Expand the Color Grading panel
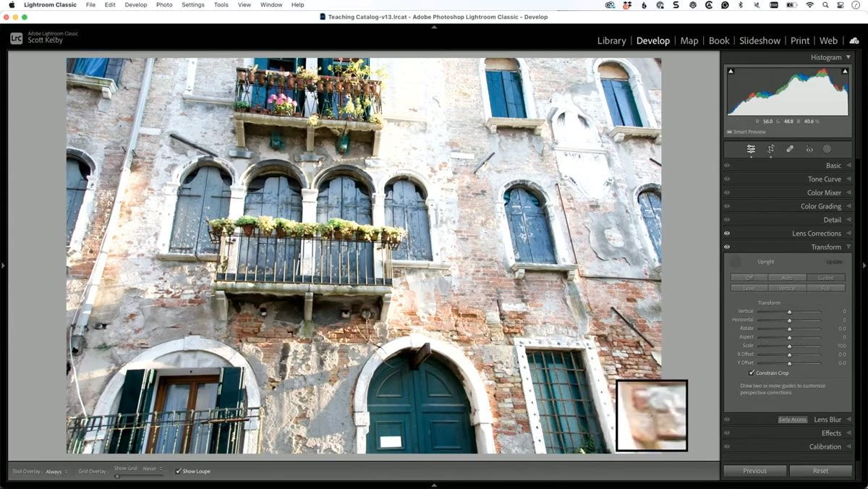 [848, 206]
